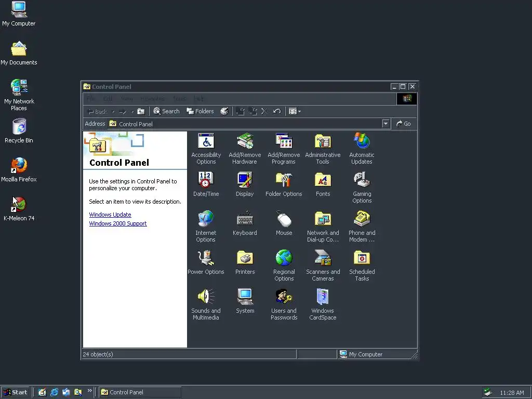Click the Undo toolbar icon

tap(277, 111)
